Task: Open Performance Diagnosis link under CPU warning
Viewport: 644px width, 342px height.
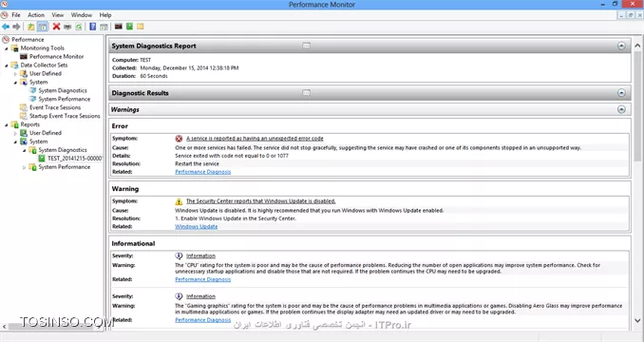Action: click(x=203, y=279)
